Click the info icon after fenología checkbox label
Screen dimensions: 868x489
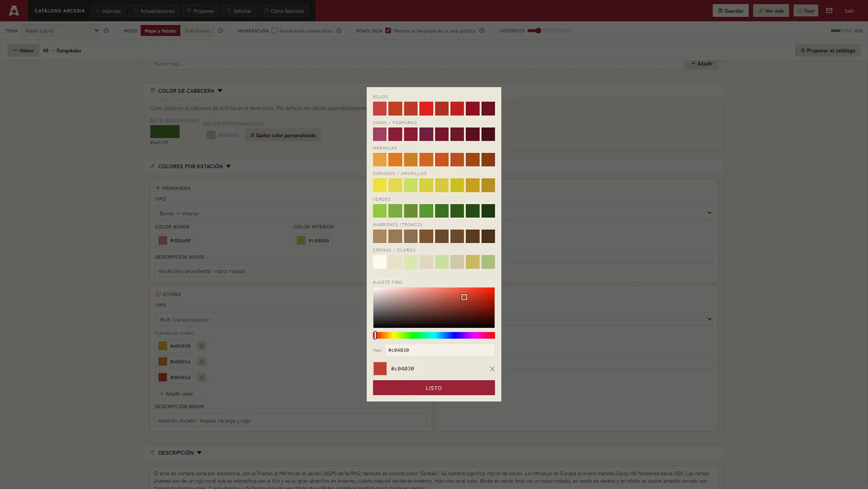(482, 31)
